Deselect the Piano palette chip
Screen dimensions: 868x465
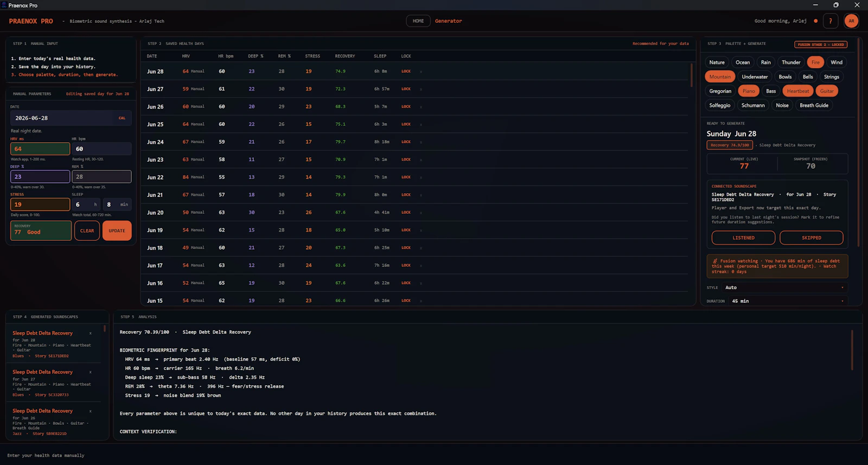click(x=749, y=91)
